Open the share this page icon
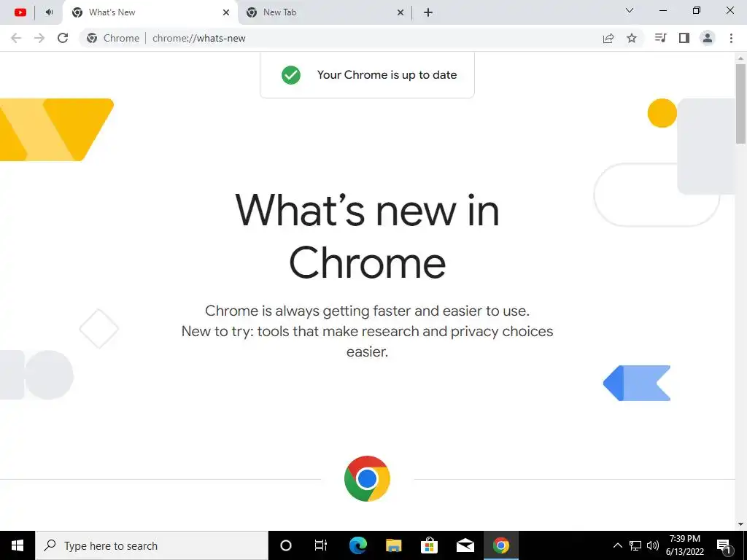This screenshot has height=560, width=747. 608,38
